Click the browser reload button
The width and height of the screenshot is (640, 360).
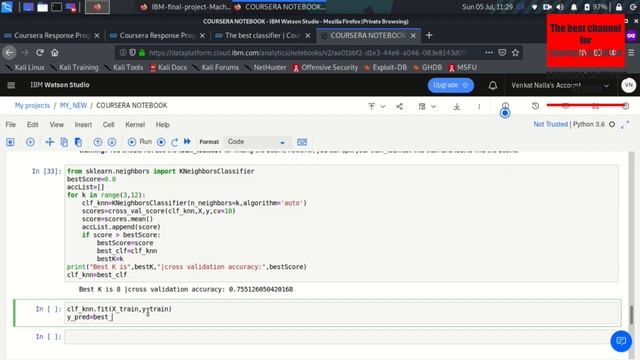click(40, 53)
